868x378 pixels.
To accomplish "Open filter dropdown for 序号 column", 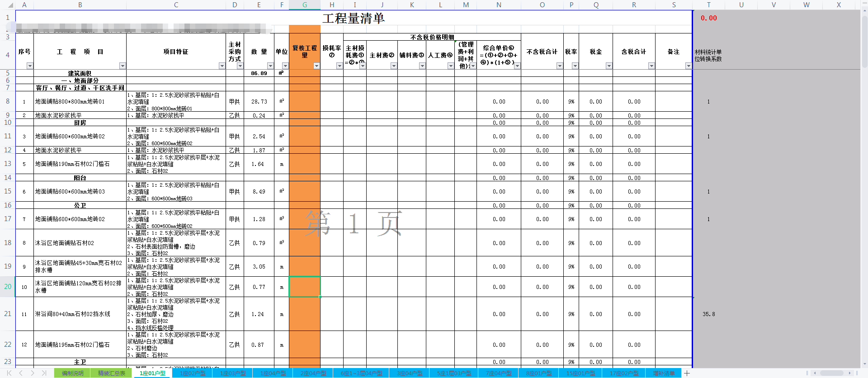I will [30, 66].
